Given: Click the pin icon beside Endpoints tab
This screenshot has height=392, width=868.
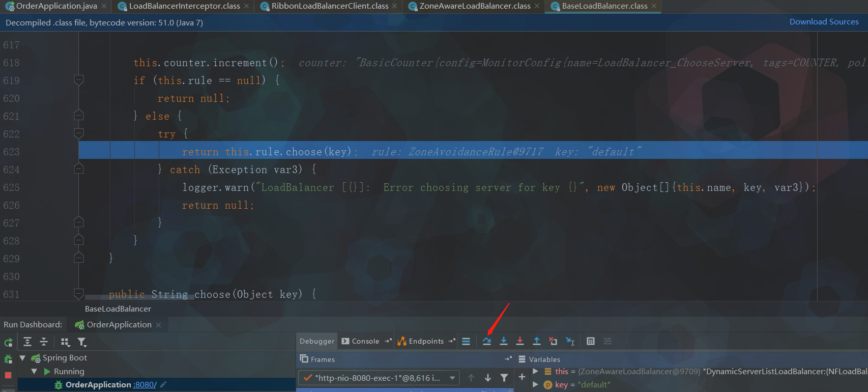Looking at the screenshot, I should pos(452,341).
